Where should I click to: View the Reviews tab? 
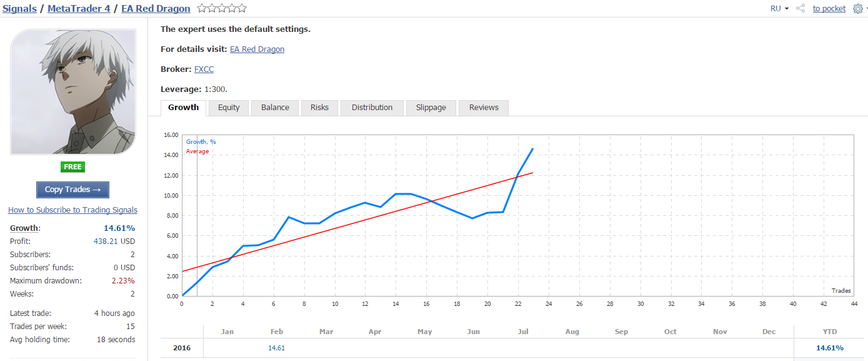[484, 108]
